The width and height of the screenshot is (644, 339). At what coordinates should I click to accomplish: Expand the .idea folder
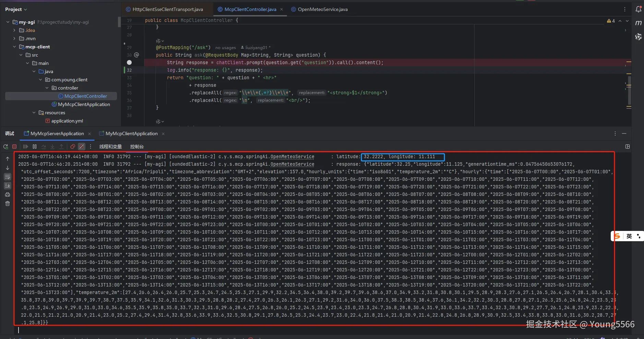click(14, 30)
